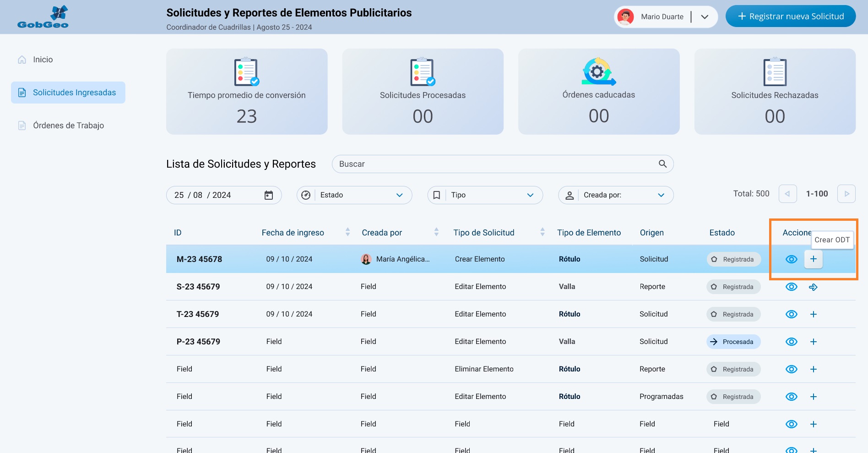Open Mario Duarte user menu
Image resolution: width=868 pixels, height=453 pixels.
[705, 17]
